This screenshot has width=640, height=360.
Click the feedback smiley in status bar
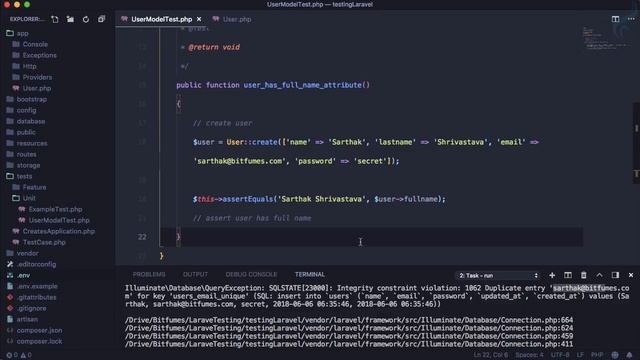[615, 355]
